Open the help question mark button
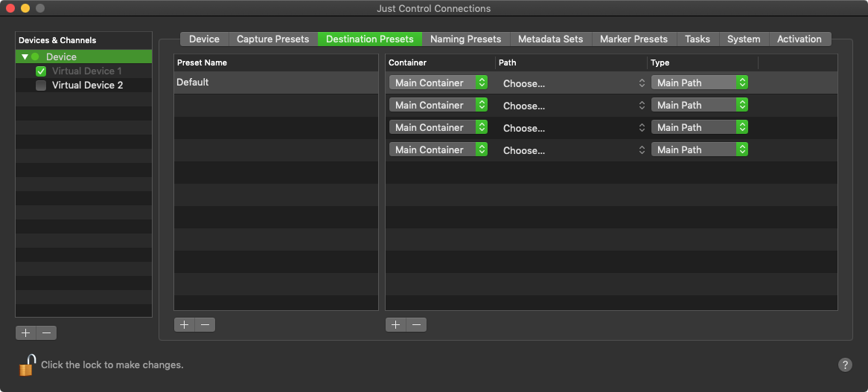 click(x=845, y=364)
